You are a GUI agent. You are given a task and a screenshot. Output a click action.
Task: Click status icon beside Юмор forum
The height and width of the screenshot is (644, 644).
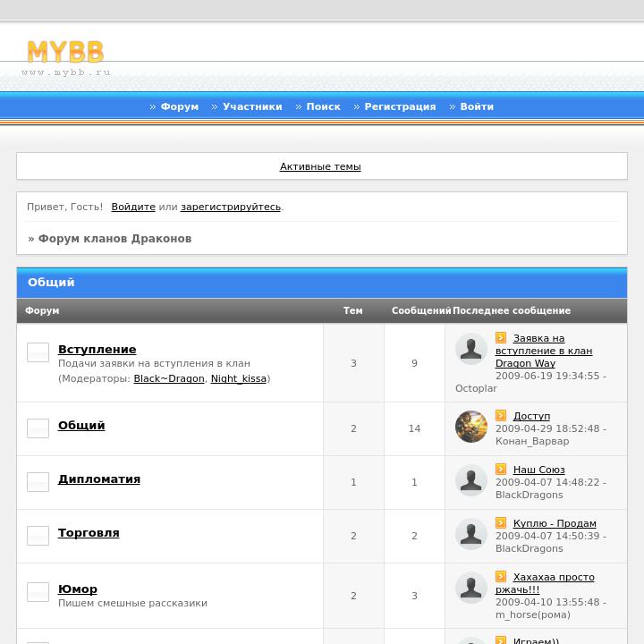(38, 592)
